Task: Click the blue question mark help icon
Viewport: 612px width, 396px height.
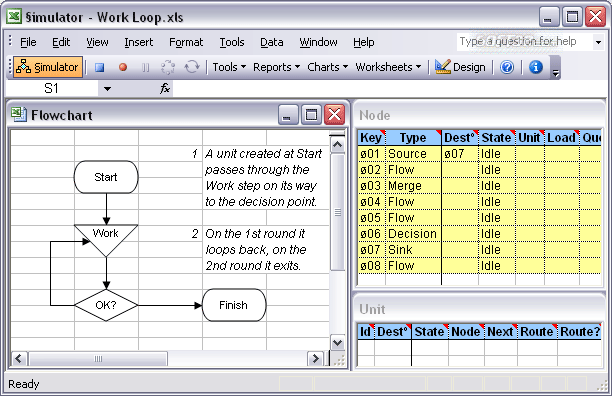Action: pos(507,67)
